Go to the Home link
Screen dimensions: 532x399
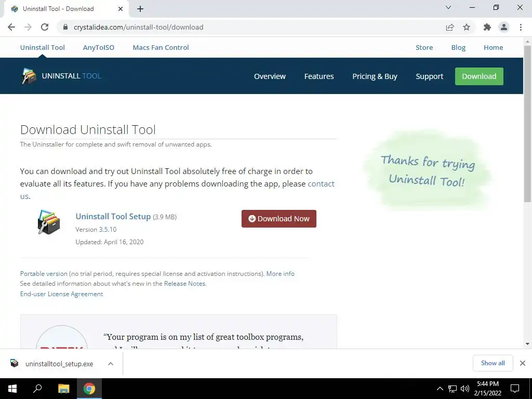pyautogui.click(x=494, y=47)
